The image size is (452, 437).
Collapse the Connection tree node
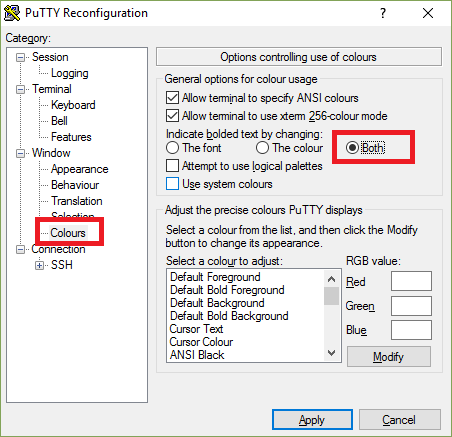click(x=21, y=249)
